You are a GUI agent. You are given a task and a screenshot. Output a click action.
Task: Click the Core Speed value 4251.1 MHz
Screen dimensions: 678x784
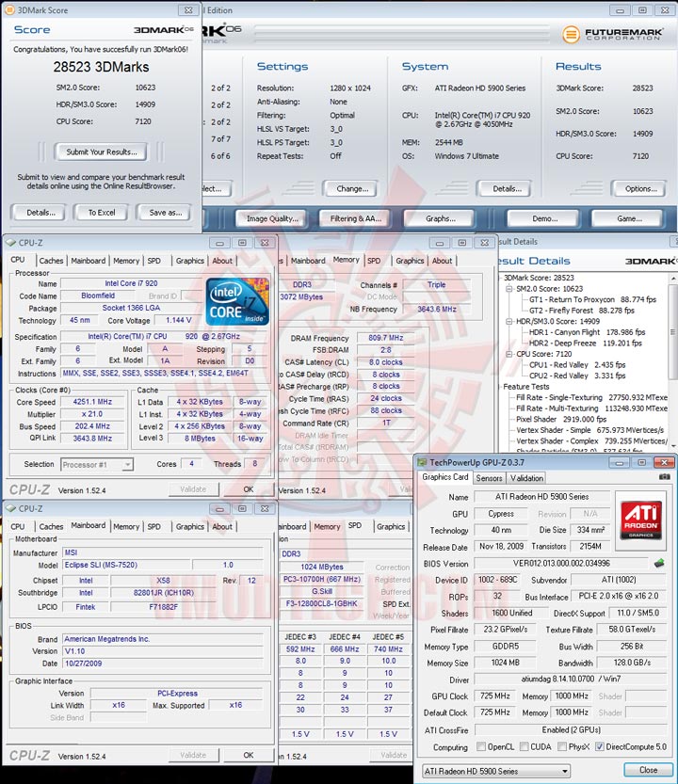point(92,402)
